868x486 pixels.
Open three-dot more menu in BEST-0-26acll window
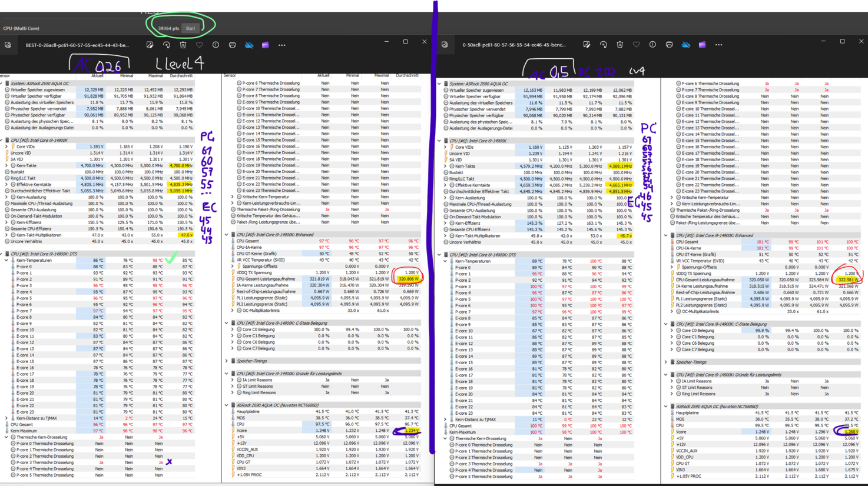click(281, 45)
